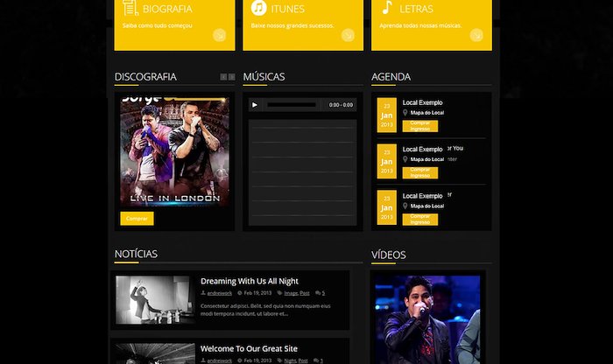Click the Letras music note icon
Viewport: 613px width, 364px height.
coord(387,7)
